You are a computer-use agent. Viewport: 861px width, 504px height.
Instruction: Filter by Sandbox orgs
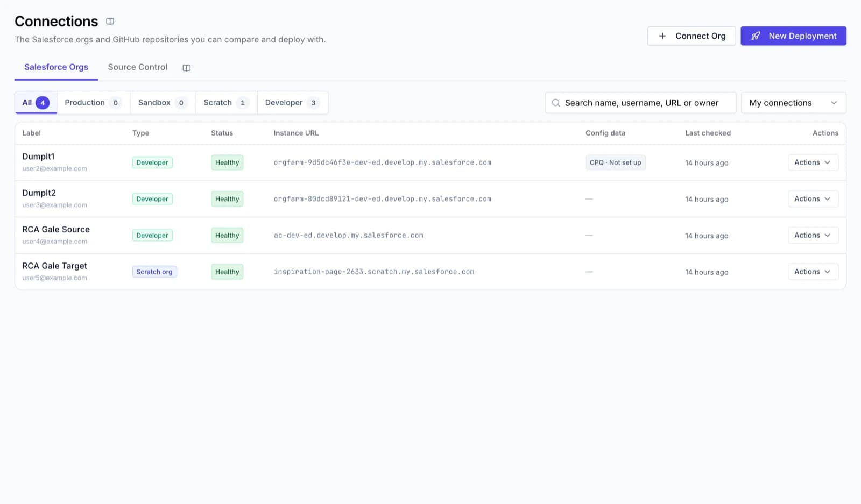click(163, 103)
